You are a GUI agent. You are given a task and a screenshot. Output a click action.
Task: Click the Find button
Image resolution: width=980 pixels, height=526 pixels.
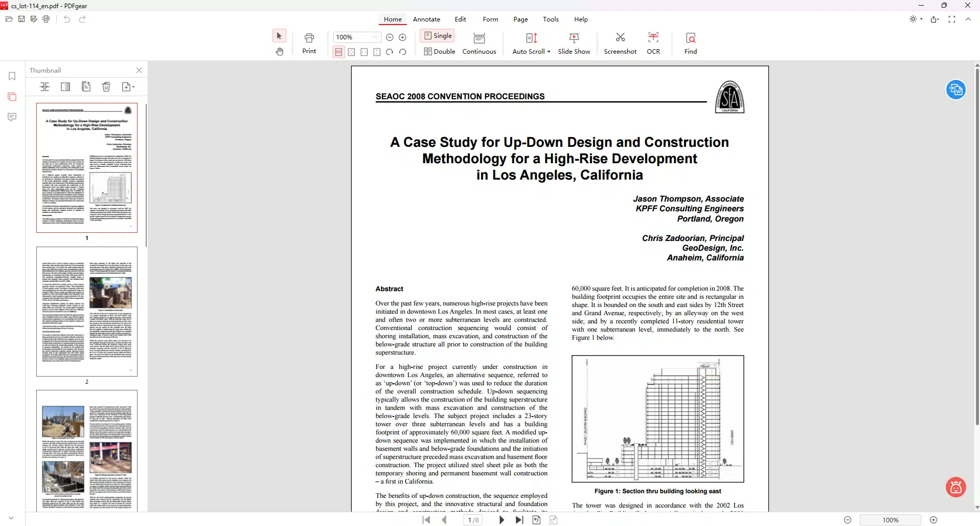click(691, 43)
